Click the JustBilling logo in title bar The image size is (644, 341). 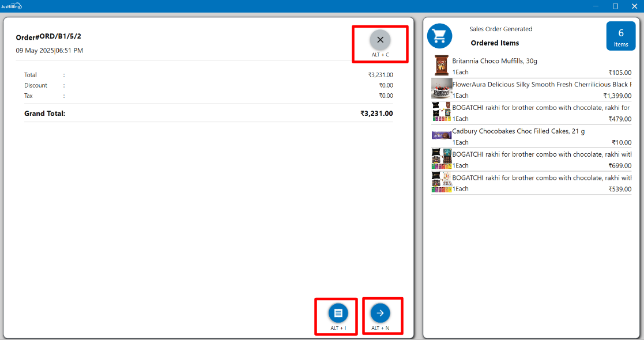coord(12,6)
